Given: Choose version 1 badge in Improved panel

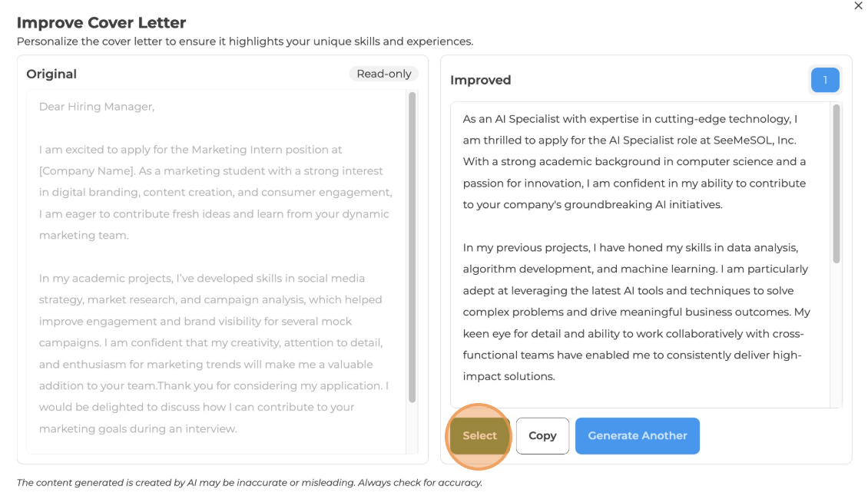Looking at the screenshot, I should point(825,81).
